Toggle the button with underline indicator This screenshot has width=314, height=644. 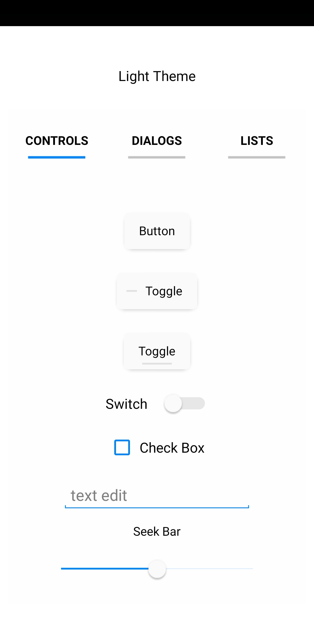pyautogui.click(x=157, y=351)
